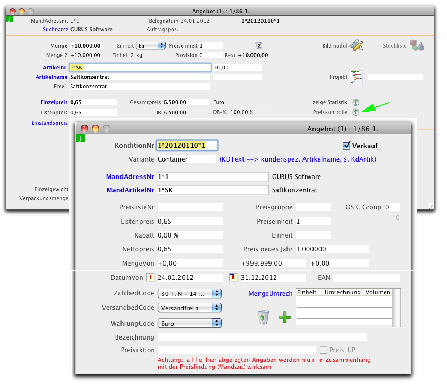
Task: Click the Projekt chart icon in back window
Action: click(357, 77)
